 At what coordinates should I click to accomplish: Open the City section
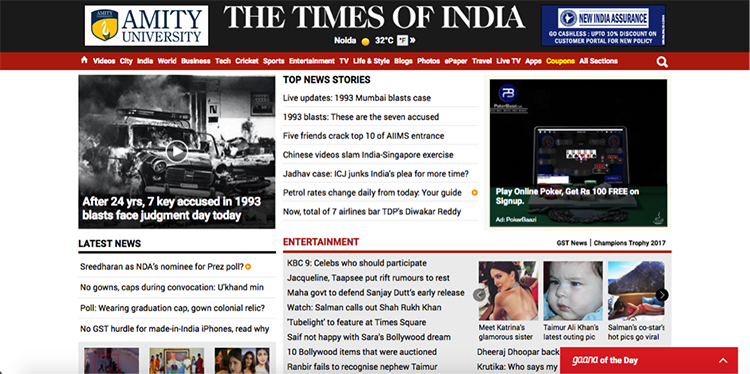126,61
